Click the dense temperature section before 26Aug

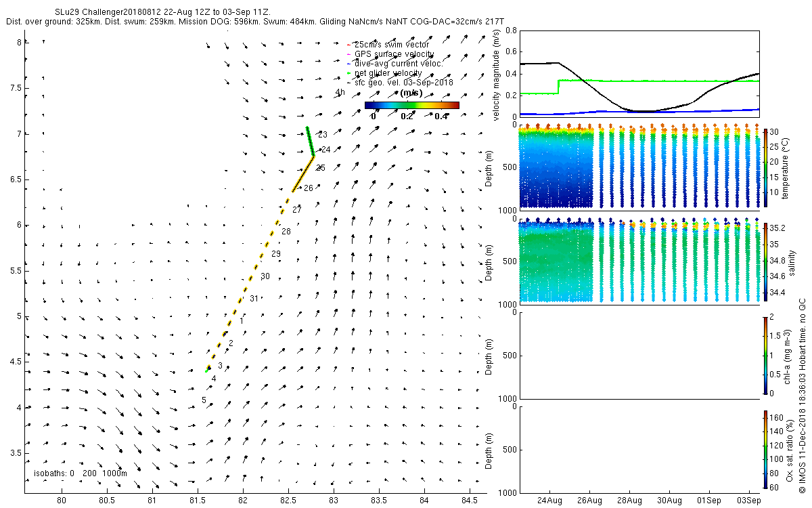[556, 166]
